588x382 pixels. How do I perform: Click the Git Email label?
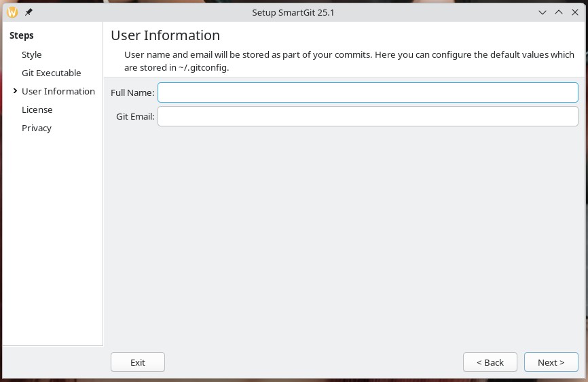(x=135, y=116)
